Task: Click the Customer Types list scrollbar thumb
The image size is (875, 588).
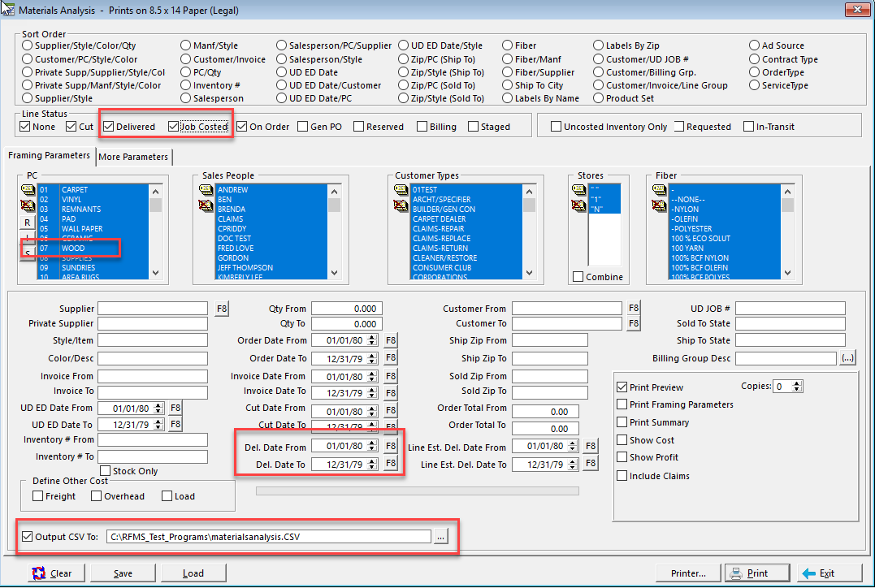Action: pos(529,205)
